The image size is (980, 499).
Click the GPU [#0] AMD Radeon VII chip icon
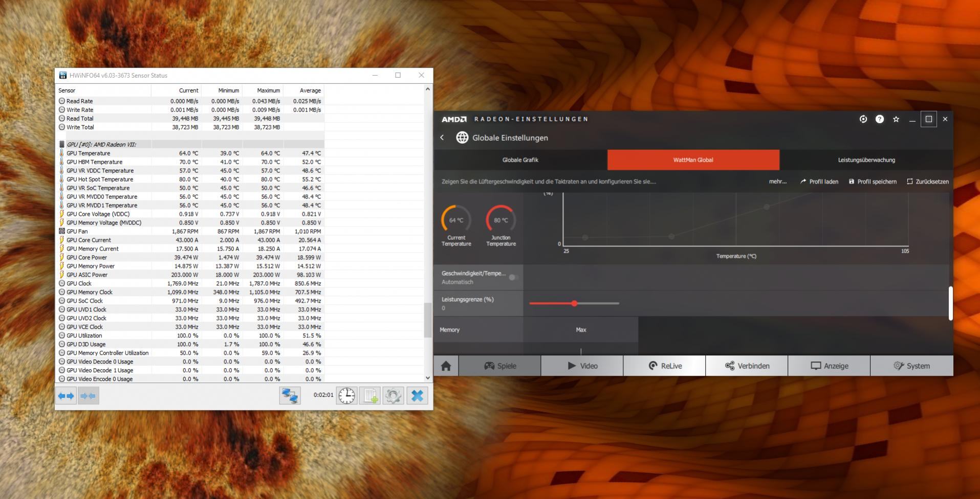click(62, 144)
